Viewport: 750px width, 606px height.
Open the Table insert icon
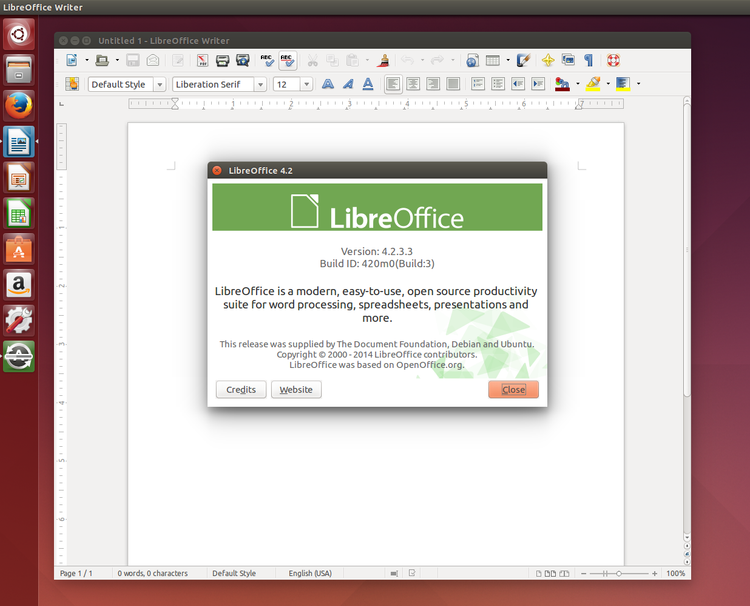(493, 60)
